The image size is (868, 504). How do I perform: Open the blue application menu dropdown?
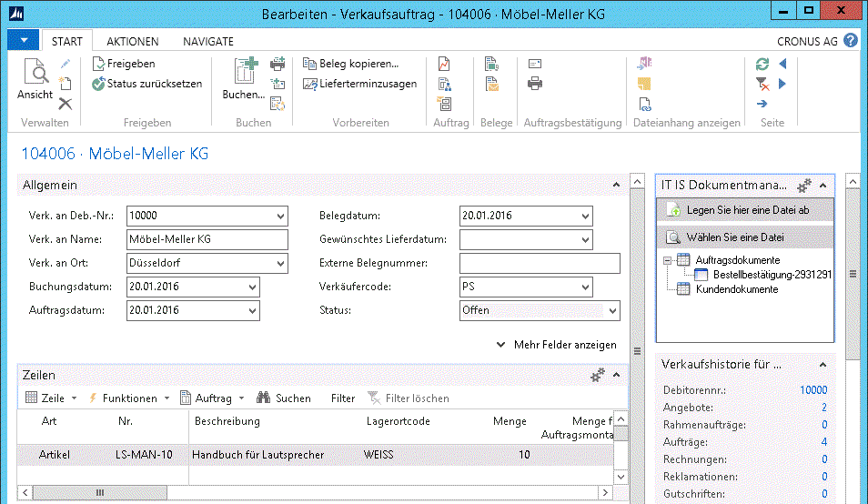pyautogui.click(x=24, y=40)
